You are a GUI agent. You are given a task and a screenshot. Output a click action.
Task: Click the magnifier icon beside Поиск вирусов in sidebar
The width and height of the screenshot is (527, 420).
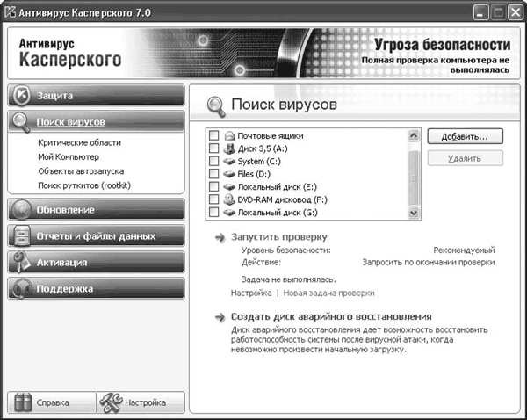(21, 123)
